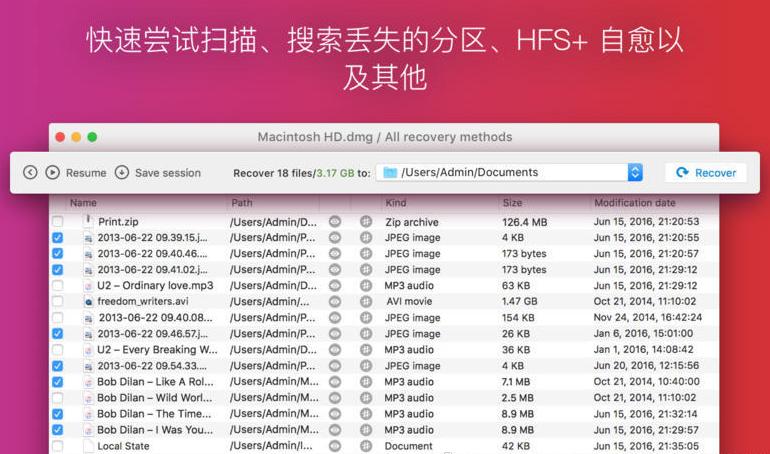The width and height of the screenshot is (770, 454).
Task: Click the back arrow icon in toolbar
Action: click(30, 173)
